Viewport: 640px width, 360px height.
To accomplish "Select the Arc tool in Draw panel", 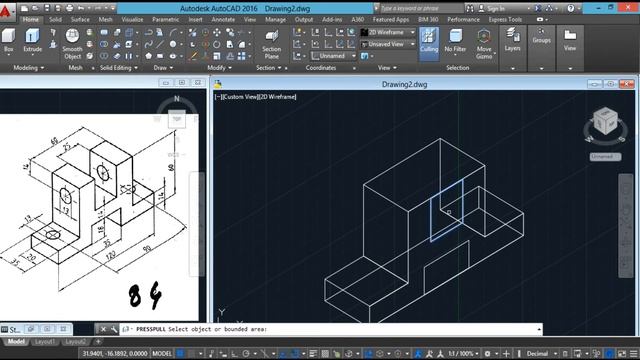I will coord(173,33).
